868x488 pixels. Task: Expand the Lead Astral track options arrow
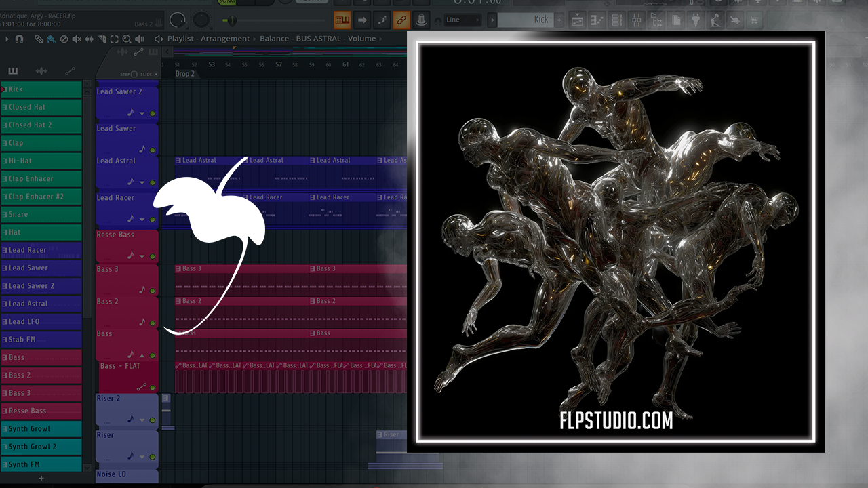[142, 182]
